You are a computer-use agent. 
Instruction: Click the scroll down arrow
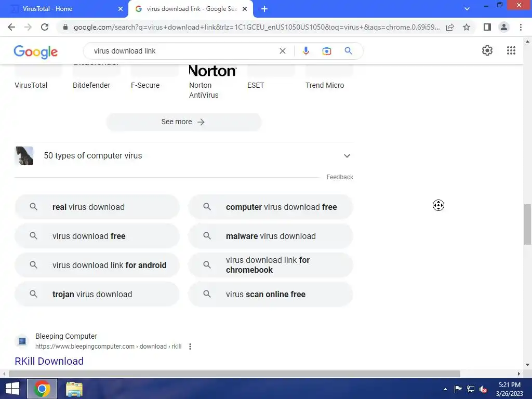click(527, 365)
